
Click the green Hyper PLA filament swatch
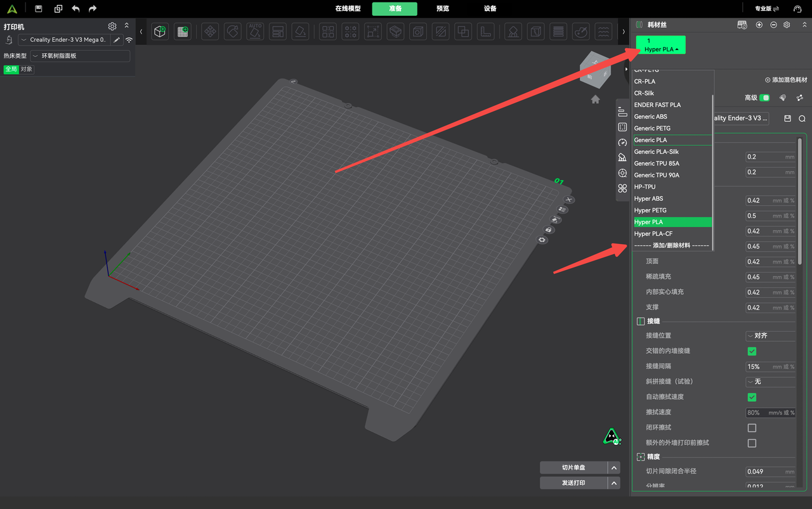[661, 45]
